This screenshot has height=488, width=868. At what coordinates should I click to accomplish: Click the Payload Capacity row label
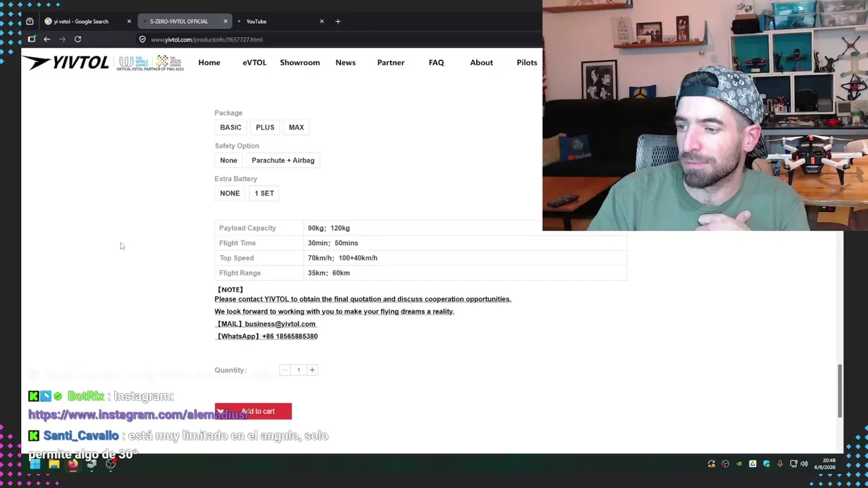tap(248, 228)
